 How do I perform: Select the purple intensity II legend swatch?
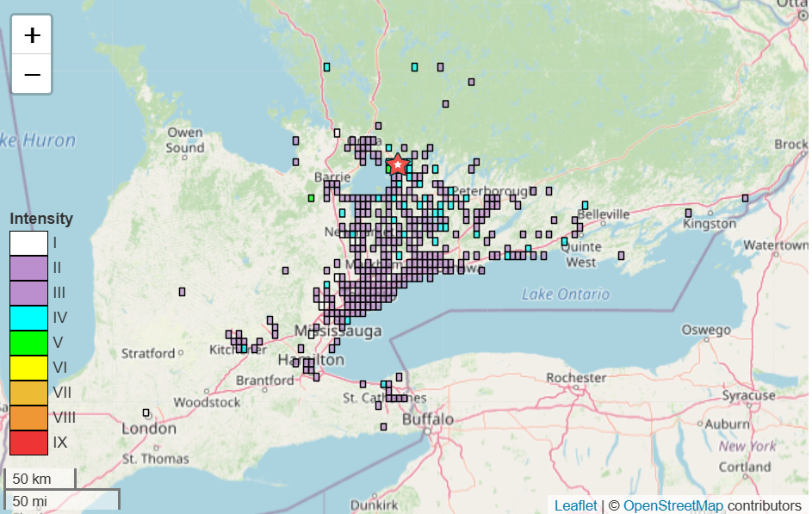click(x=28, y=269)
